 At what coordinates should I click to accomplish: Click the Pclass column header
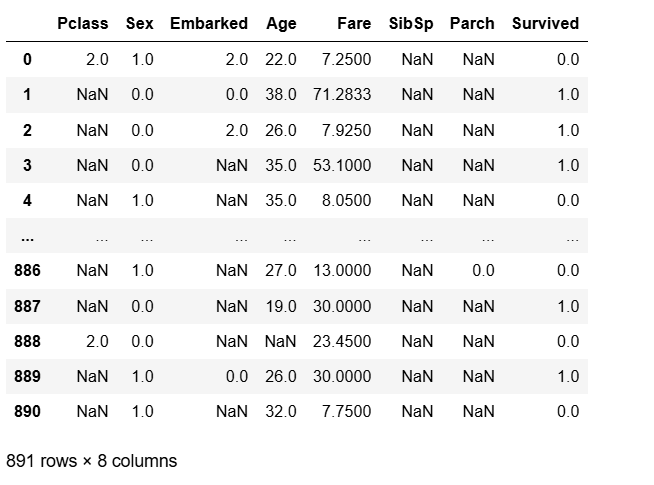pyautogui.click(x=83, y=23)
